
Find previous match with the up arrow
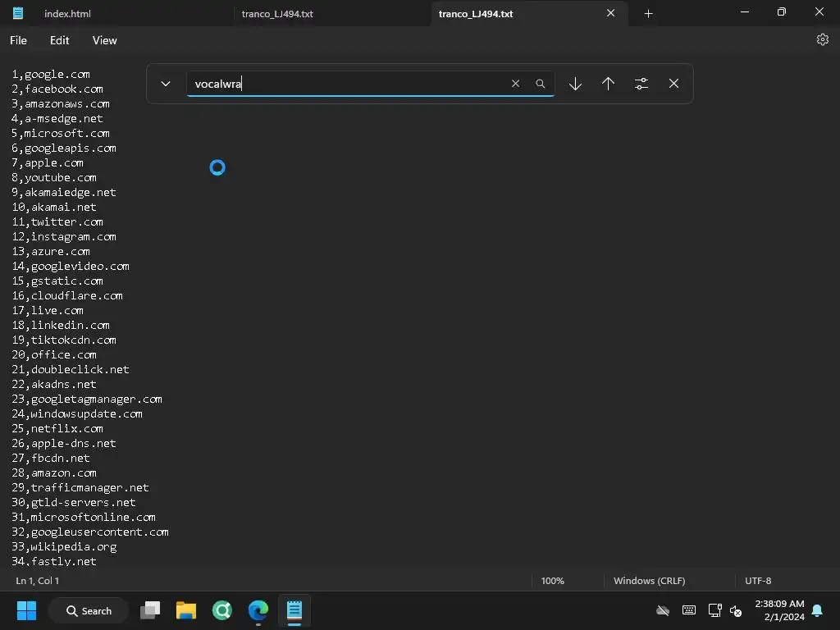608,84
